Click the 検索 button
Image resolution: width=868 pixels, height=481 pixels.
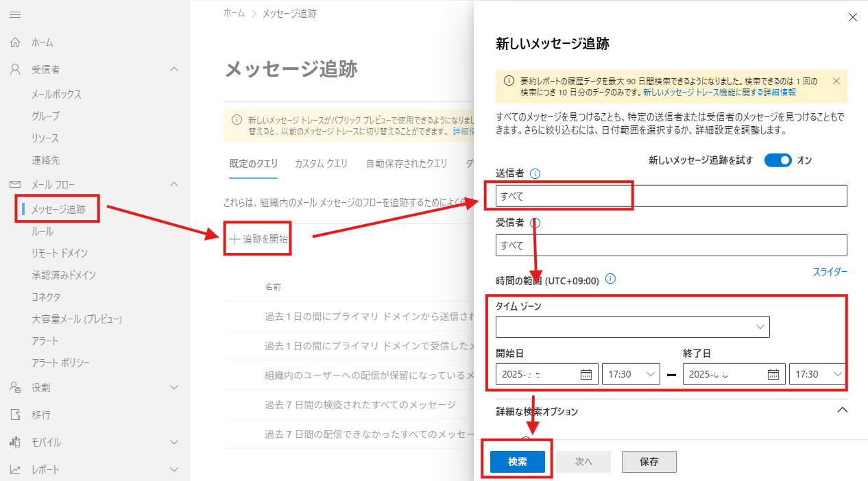[x=518, y=462]
